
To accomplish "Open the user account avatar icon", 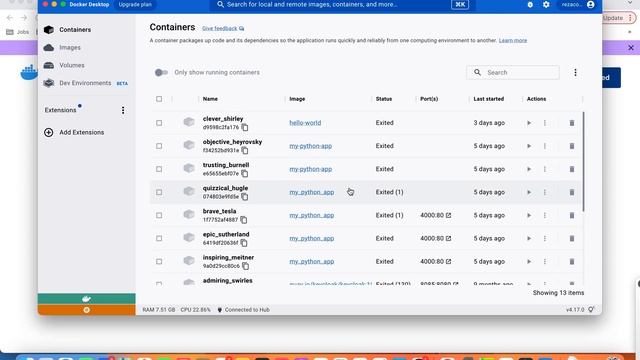I will click(x=591, y=4).
